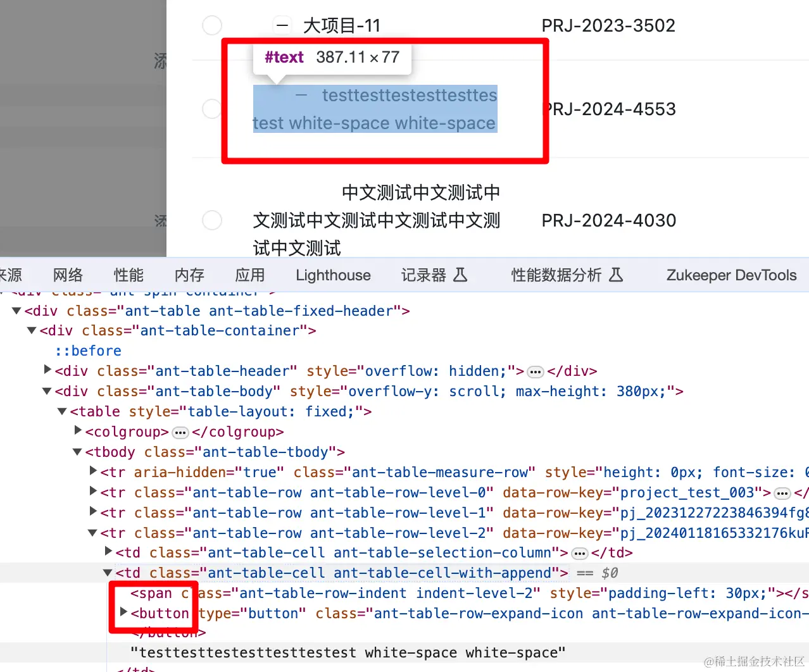Collapse 大项目-11 row via minus icon
Viewport: 809px width, 672px height.
pos(282,25)
